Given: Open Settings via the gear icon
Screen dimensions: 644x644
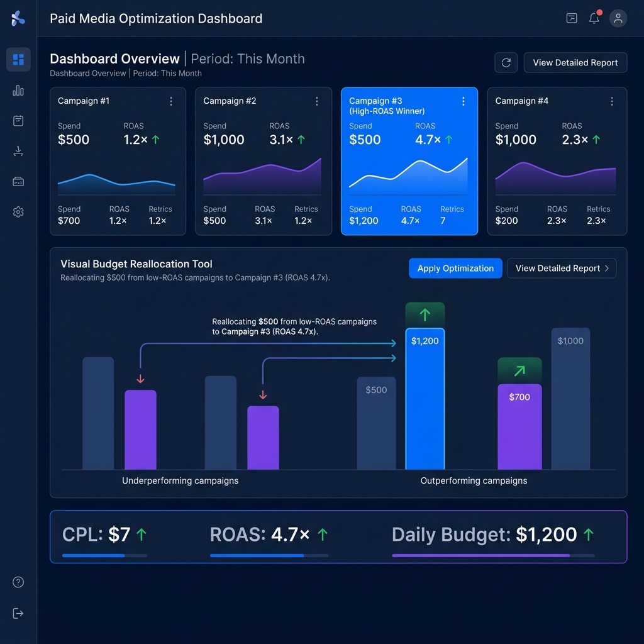Looking at the screenshot, I should [18, 211].
